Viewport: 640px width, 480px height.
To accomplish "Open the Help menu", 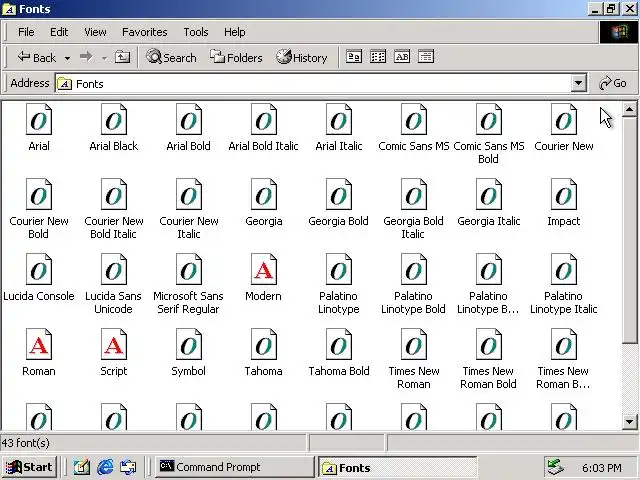I will [x=234, y=32].
